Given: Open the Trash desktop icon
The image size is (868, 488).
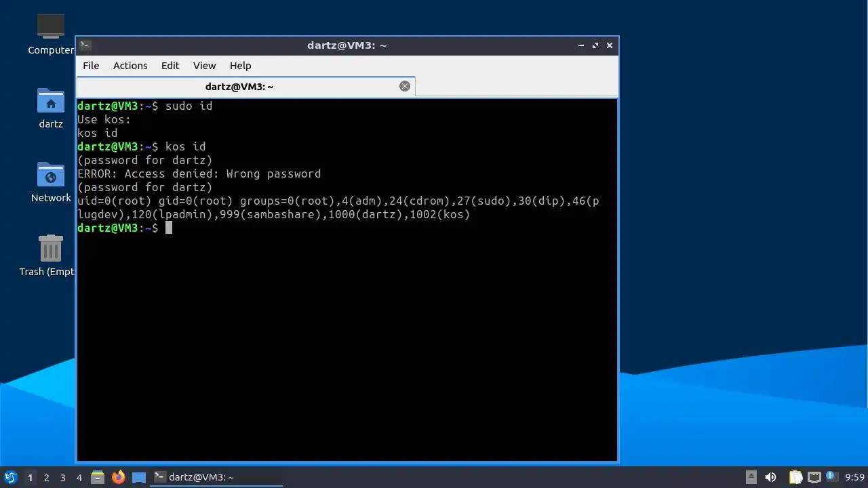Looking at the screenshot, I should click(49, 256).
